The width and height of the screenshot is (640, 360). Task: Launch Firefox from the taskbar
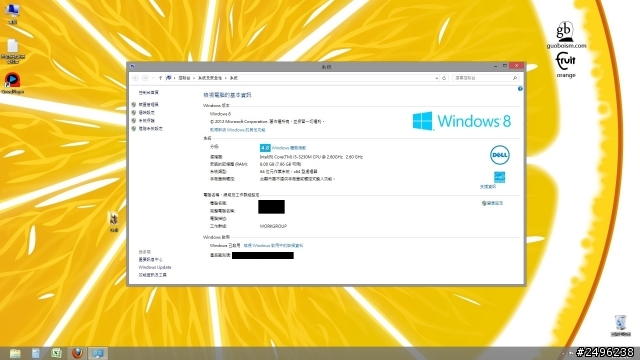click(77, 353)
